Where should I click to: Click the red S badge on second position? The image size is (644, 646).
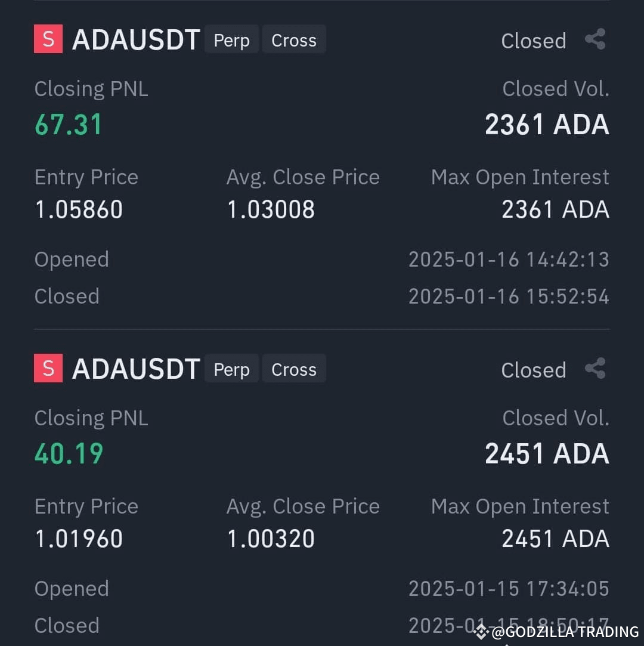[48, 368]
